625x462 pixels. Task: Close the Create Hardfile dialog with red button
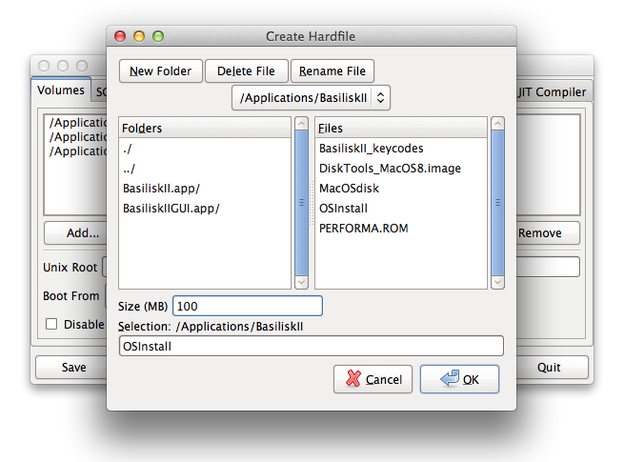point(120,36)
